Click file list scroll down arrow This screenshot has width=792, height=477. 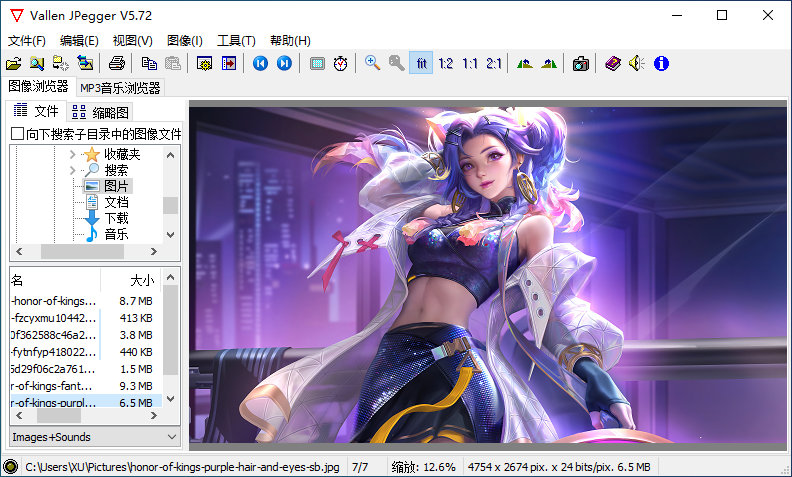click(x=171, y=399)
